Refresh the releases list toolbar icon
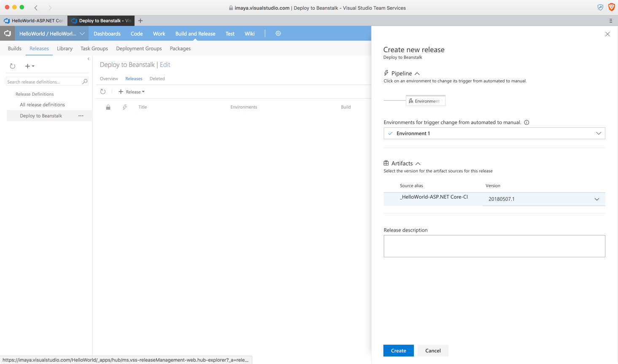The width and height of the screenshot is (618, 364). click(103, 92)
